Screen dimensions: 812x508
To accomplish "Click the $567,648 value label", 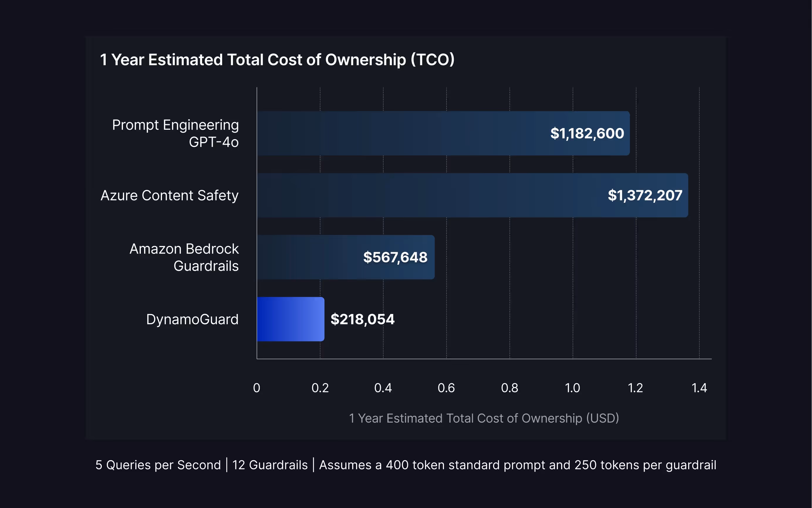I will pyautogui.click(x=395, y=257).
